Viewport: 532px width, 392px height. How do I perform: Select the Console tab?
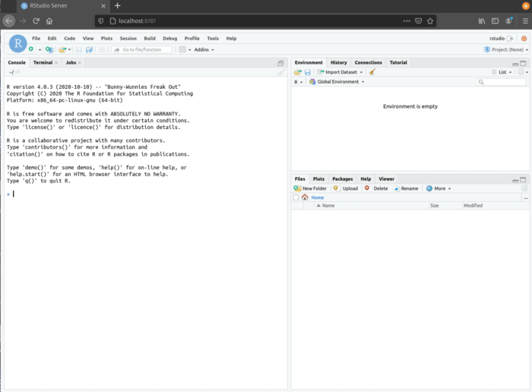(x=17, y=62)
